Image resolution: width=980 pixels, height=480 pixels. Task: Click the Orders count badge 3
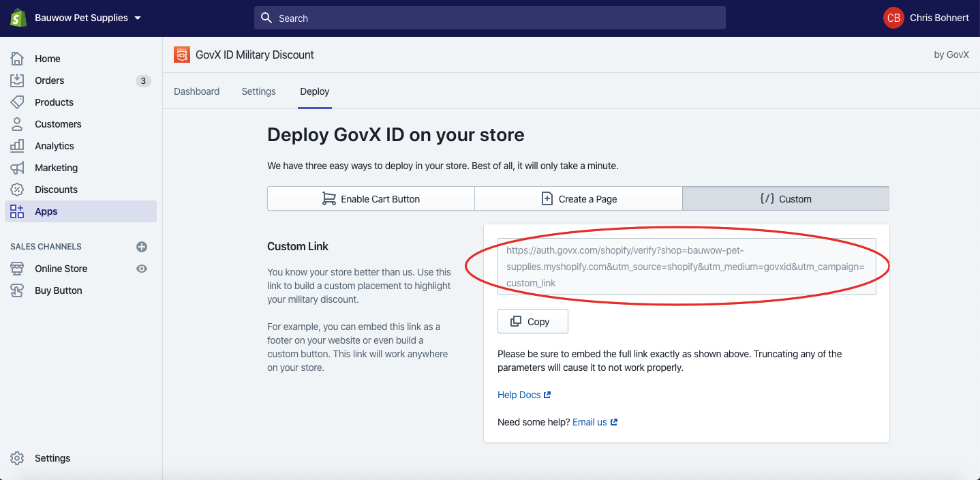[142, 80]
